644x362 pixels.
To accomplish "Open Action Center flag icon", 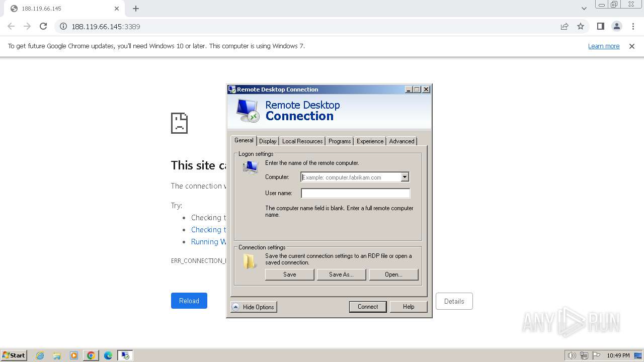I will pyautogui.click(x=597, y=355).
